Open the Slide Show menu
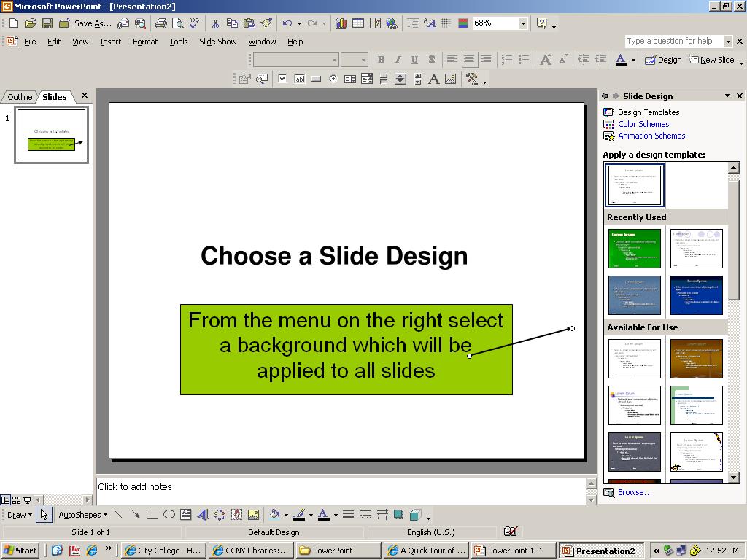Screen dimensions: 747x560 (217, 42)
